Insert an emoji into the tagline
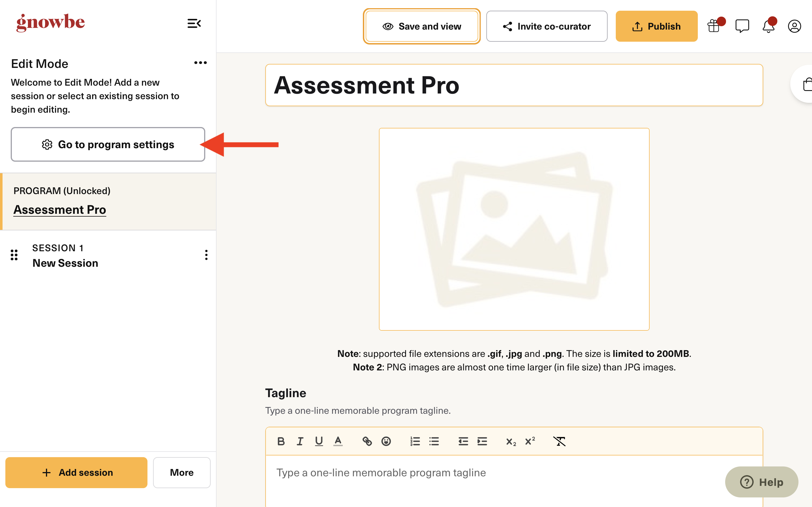This screenshot has height=507, width=812. pos(386,441)
